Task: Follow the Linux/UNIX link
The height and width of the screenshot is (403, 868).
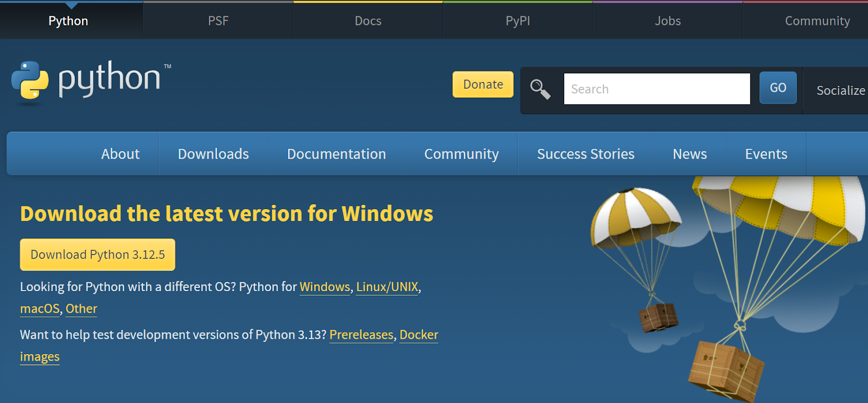Action: (387, 287)
